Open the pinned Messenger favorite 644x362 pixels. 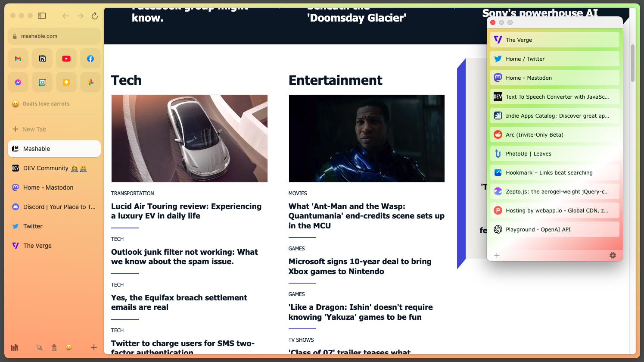point(18,82)
